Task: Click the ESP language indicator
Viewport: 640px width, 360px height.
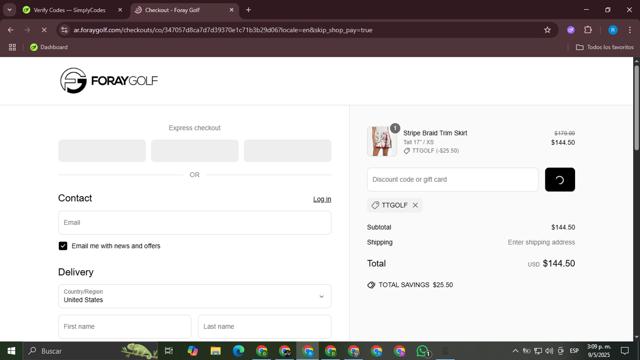Action: (574, 351)
